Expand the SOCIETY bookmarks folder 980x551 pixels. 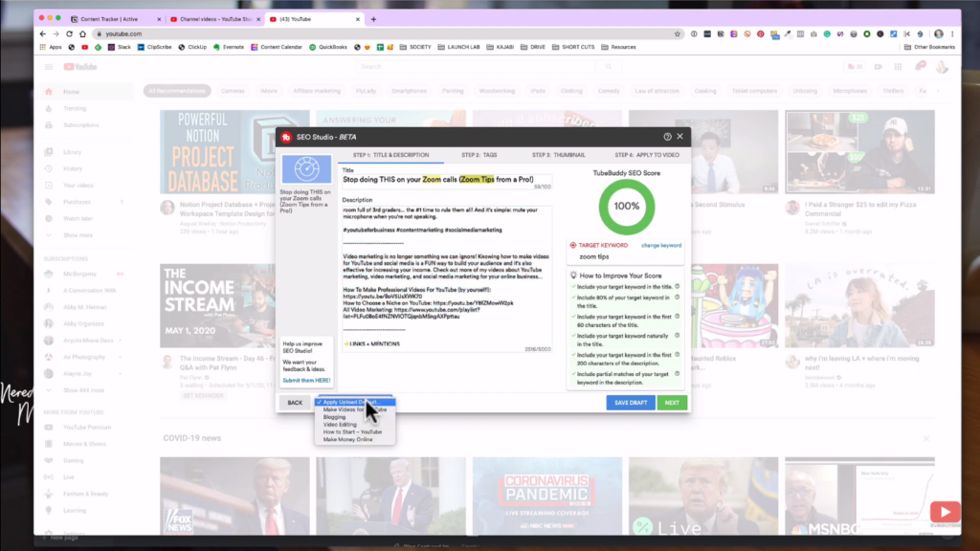click(415, 47)
